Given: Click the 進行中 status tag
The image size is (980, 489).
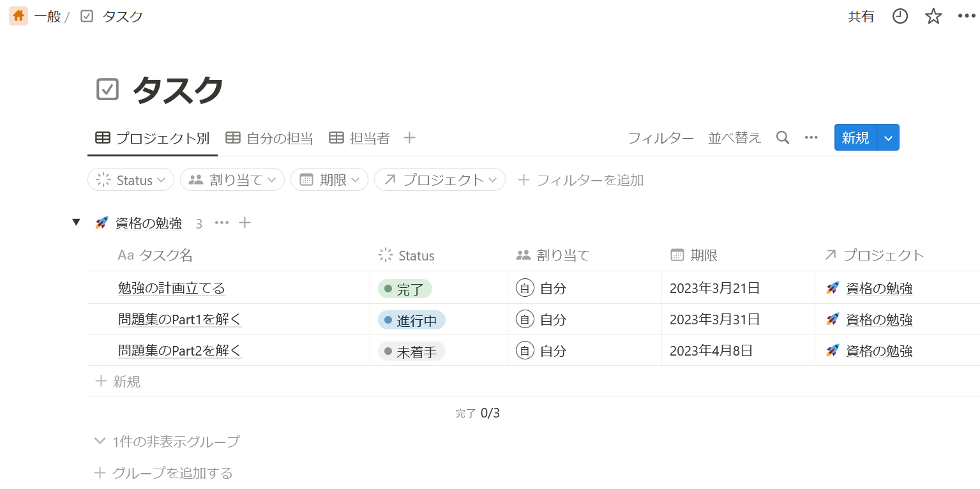Looking at the screenshot, I should (x=411, y=319).
